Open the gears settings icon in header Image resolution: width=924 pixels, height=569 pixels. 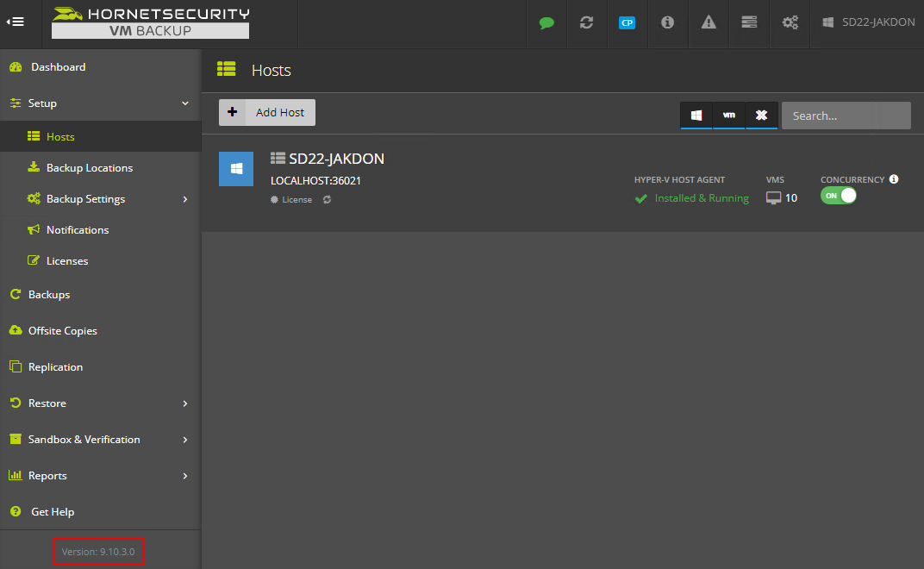(790, 22)
